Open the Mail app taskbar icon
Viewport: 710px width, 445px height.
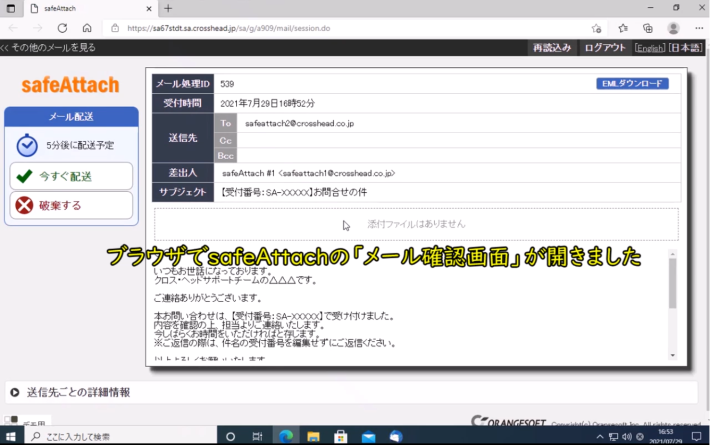(x=369, y=436)
